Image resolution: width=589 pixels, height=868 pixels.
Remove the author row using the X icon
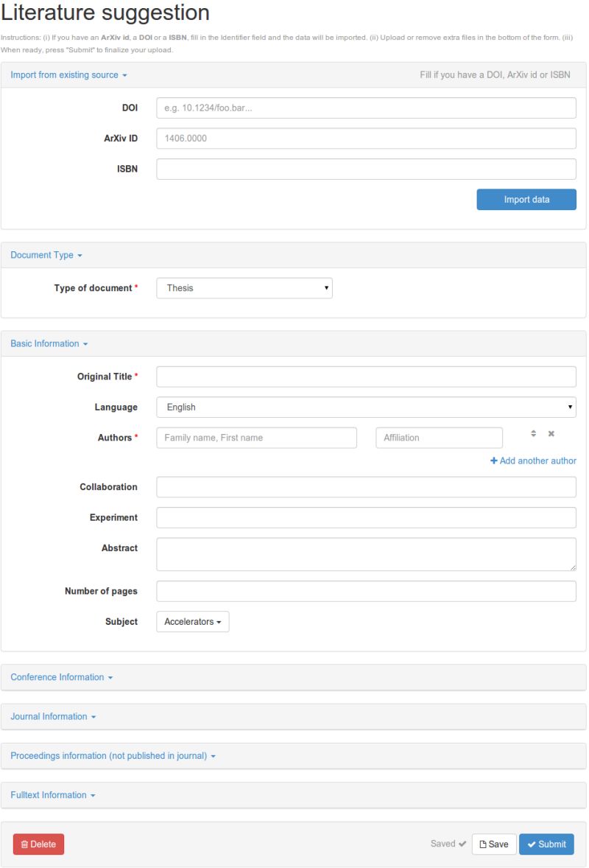551,433
